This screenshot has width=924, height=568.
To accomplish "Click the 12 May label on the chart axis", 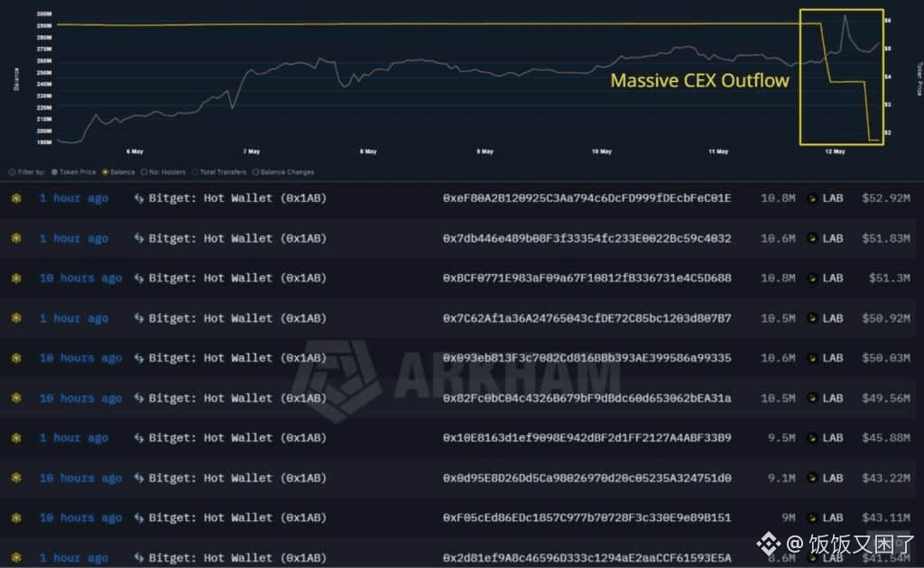I will tap(835, 151).
